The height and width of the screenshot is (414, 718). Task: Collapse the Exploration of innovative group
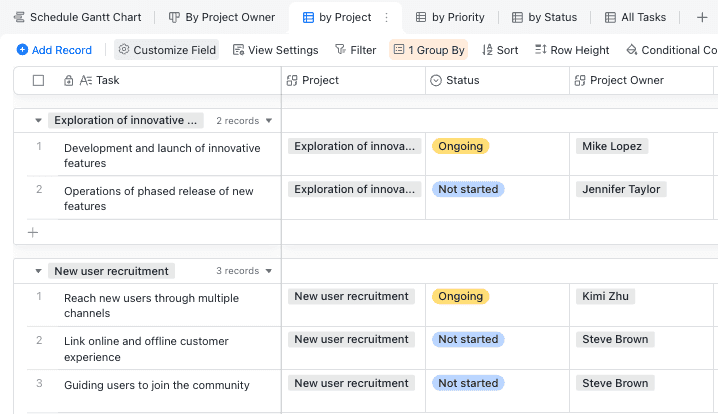click(x=38, y=121)
